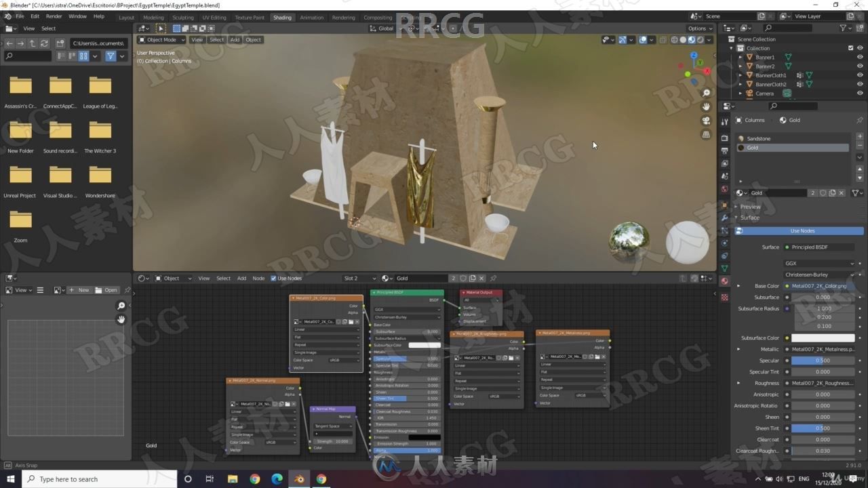Switch viewport to material preview shading
This screenshot has width=868, height=488.
click(x=692, y=39)
